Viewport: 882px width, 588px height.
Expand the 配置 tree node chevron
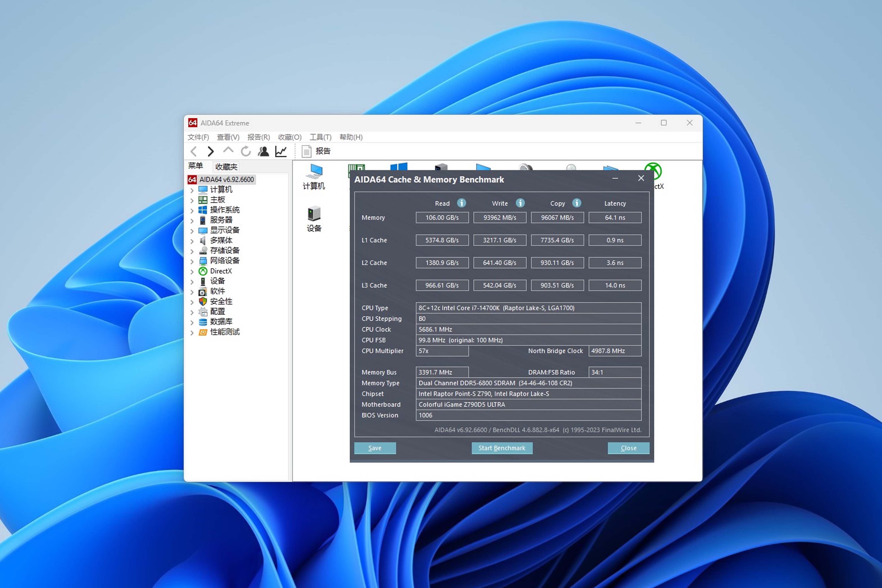[x=192, y=312]
